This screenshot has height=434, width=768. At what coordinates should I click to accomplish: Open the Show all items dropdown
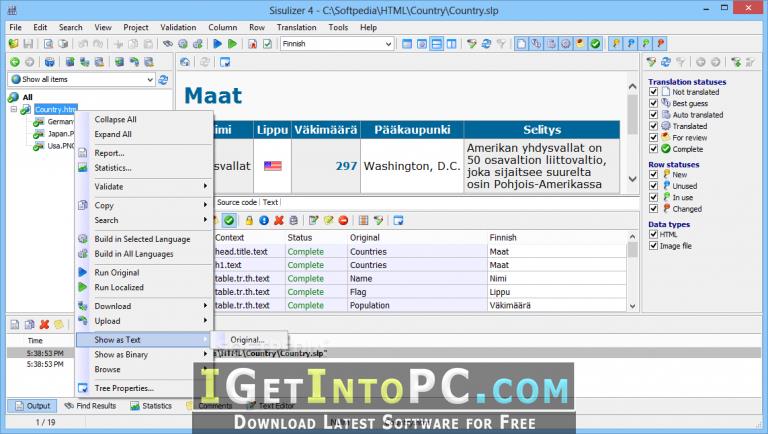(x=150, y=79)
